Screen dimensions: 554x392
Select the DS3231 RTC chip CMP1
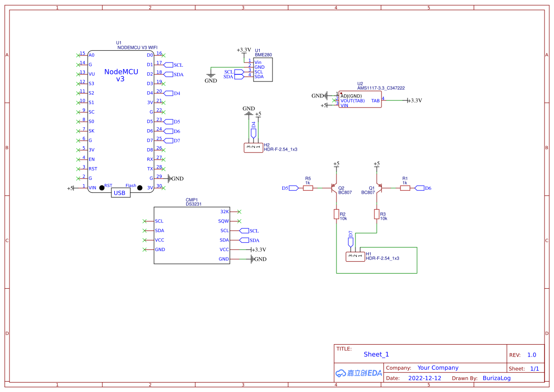(x=192, y=234)
